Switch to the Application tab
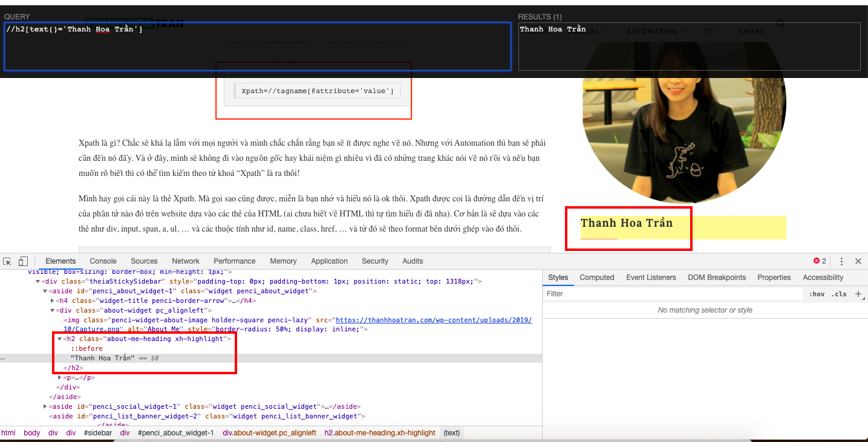Image resolution: width=868 pixels, height=442 pixels. (x=329, y=261)
